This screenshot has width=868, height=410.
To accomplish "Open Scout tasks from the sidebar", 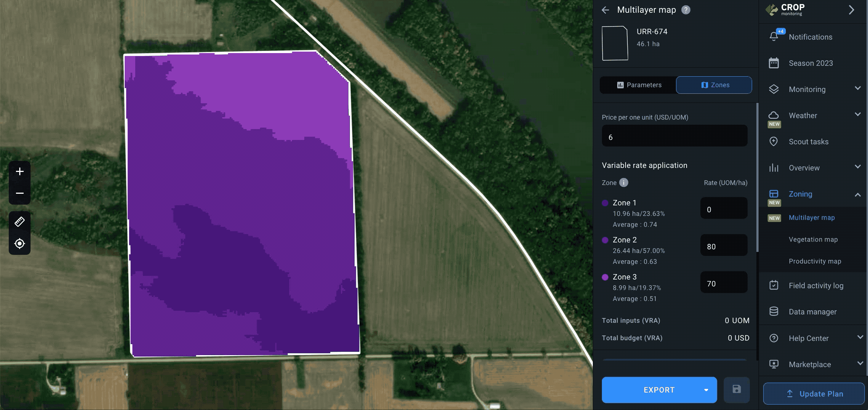I will pyautogui.click(x=808, y=141).
